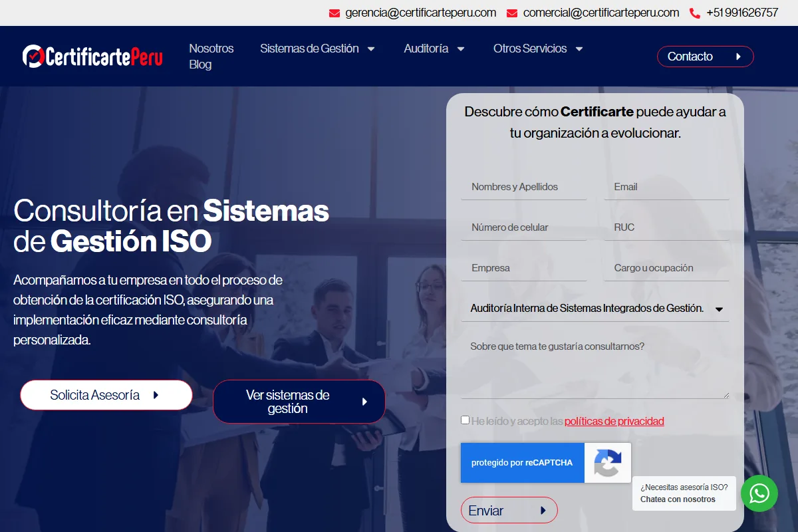
Task: Focus the Nombres y Apellidos field
Action: 524,187
